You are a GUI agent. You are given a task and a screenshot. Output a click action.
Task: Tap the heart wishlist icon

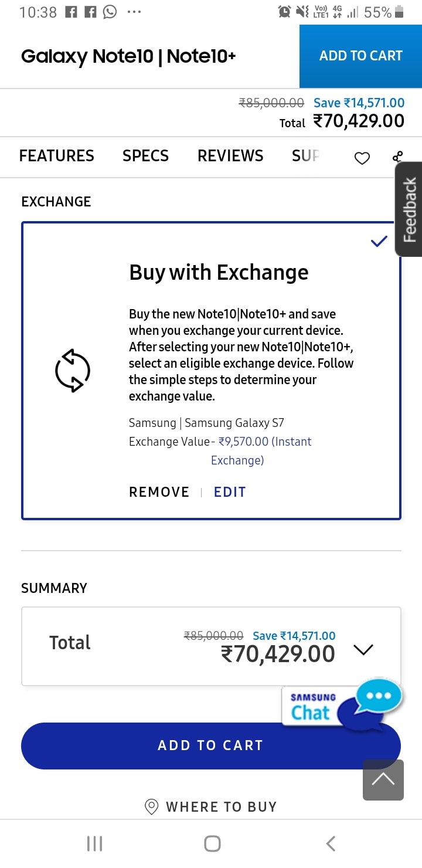tap(362, 158)
